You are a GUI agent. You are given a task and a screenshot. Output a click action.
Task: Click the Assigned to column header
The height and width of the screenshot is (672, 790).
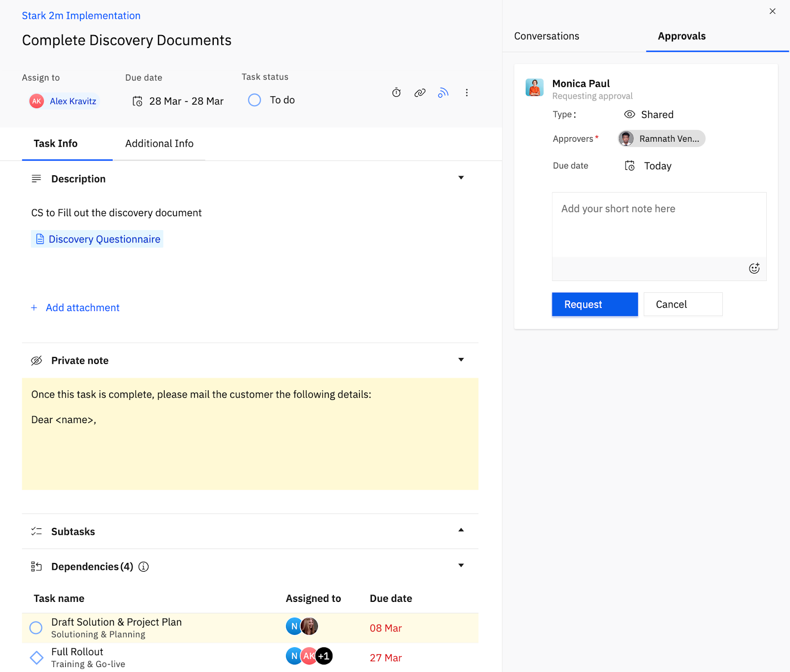314,598
